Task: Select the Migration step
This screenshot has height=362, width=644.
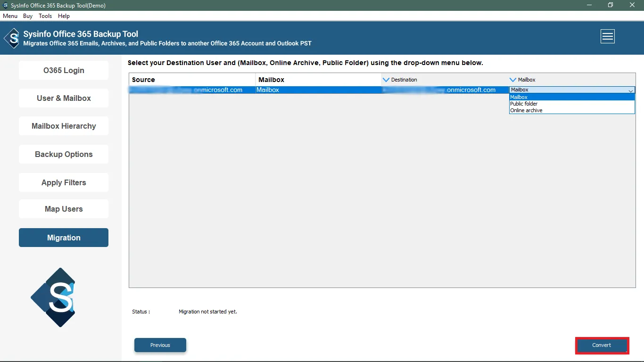Action: pyautogui.click(x=64, y=238)
